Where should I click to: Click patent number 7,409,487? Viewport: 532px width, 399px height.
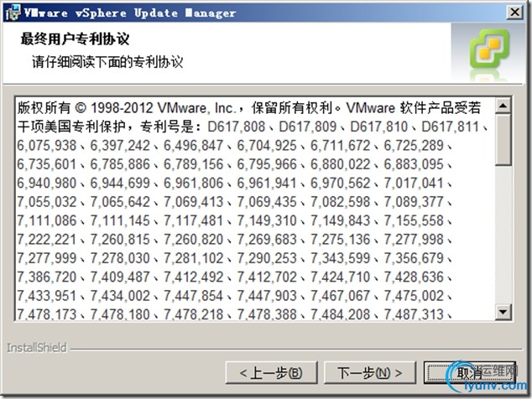120,277
